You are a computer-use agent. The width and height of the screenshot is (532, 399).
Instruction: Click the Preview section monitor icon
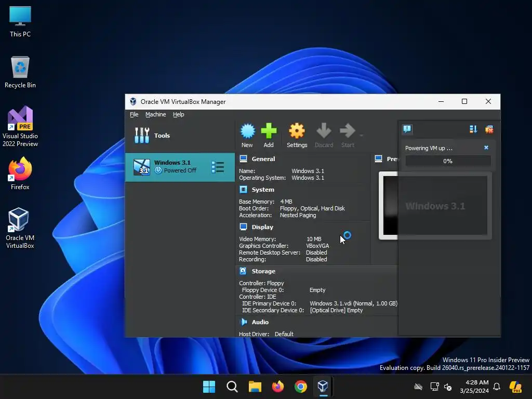[379, 159]
